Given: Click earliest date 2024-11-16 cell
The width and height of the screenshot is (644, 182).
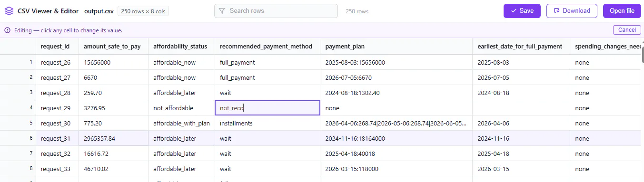Looking at the screenshot, I should coord(521,138).
